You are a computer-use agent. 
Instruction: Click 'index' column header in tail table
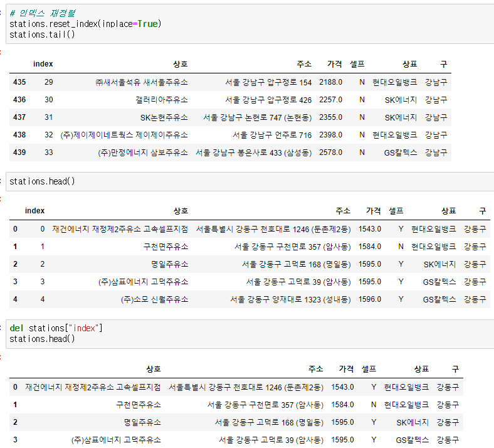pos(43,64)
